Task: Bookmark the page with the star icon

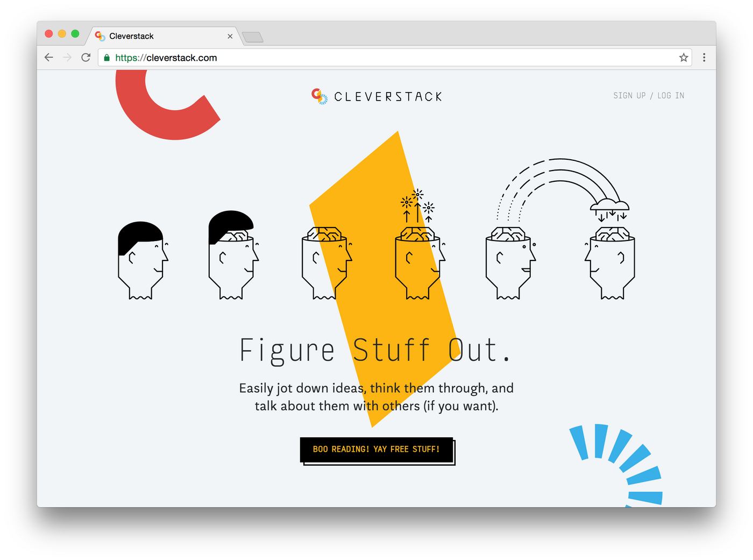Action: pyautogui.click(x=684, y=58)
